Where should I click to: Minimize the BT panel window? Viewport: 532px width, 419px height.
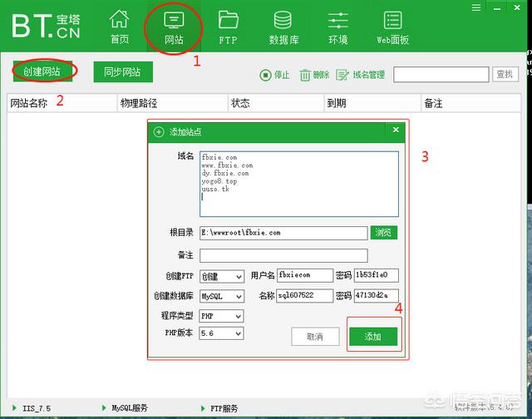(497, 7)
